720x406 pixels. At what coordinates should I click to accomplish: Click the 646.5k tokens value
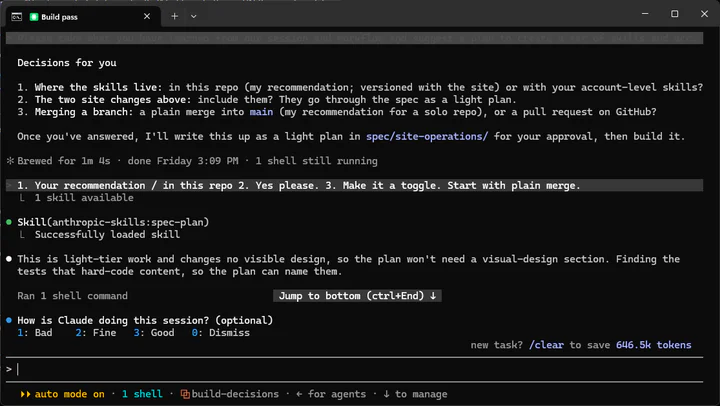[653, 345]
